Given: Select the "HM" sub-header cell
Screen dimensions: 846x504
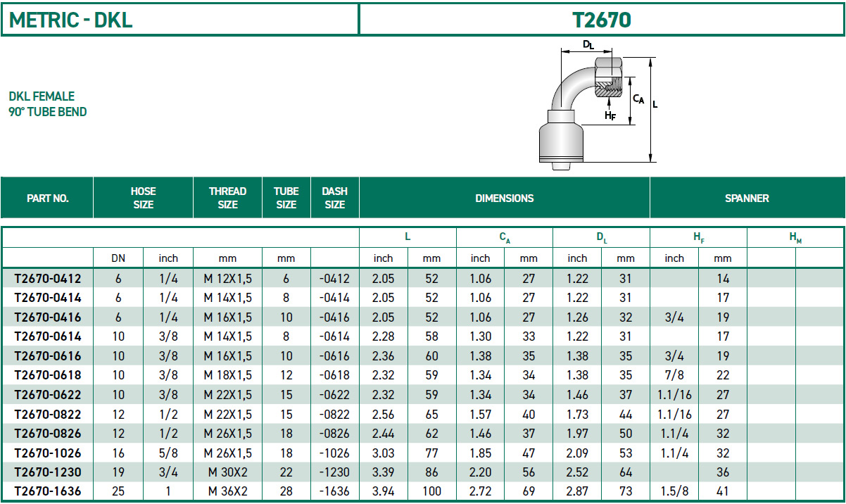Looking at the screenshot, I should tap(795, 238).
